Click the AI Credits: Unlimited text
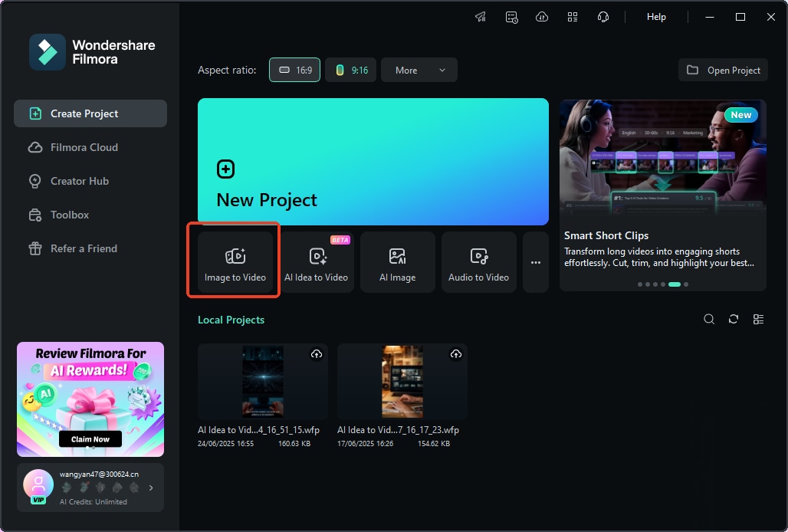 click(94, 502)
